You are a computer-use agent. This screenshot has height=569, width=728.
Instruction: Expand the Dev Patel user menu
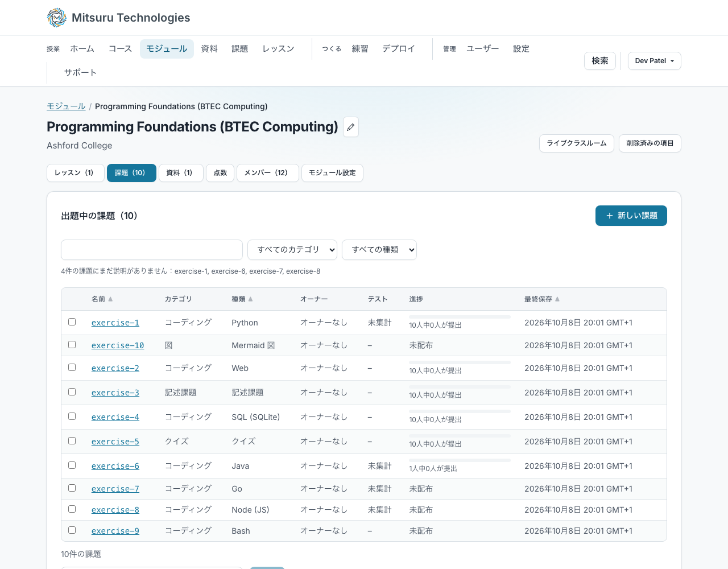click(x=655, y=61)
